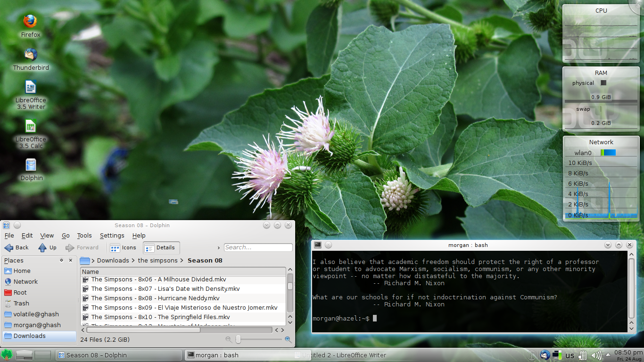Open the Go menu in Dolphin

tap(66, 235)
